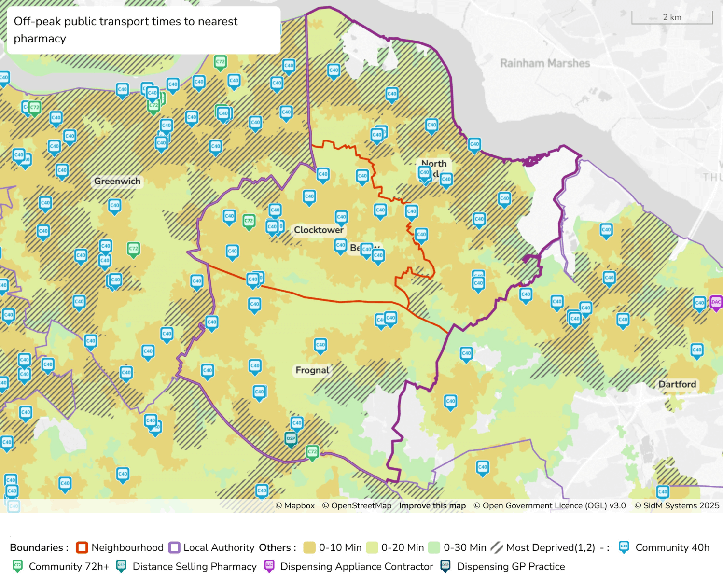Toggle the Neighbourhood boundary legend entry
This screenshot has height=588, width=723.
click(x=81, y=547)
